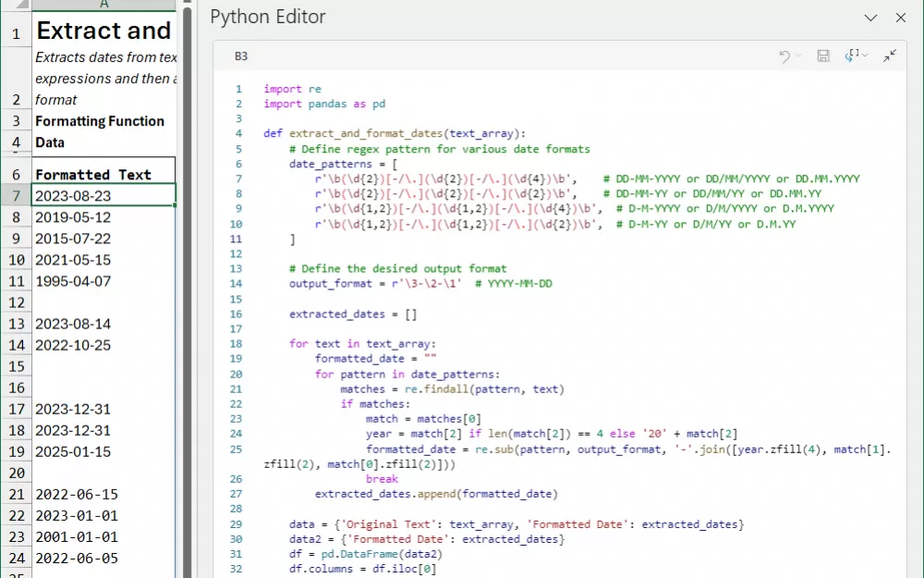Click the 'def extract_and_format_dates' line
This screenshot has width=924, height=578.
tap(395, 133)
